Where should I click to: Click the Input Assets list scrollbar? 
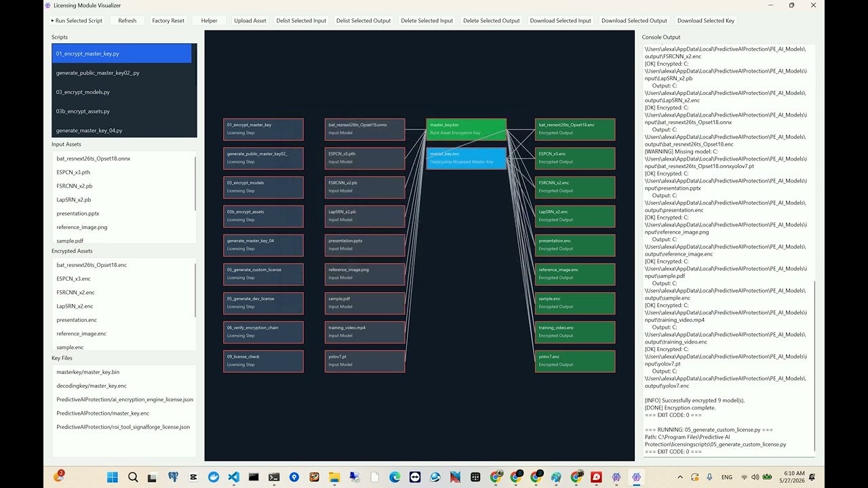[x=196, y=184]
